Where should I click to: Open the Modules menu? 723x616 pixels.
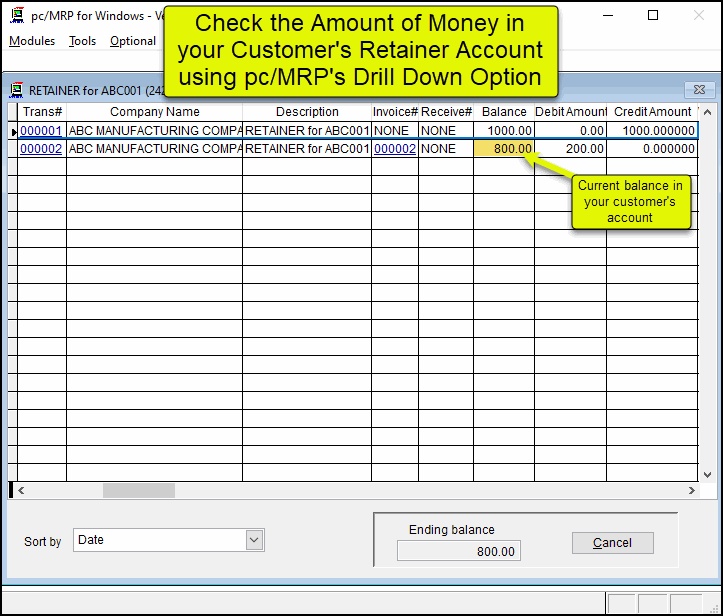32,41
